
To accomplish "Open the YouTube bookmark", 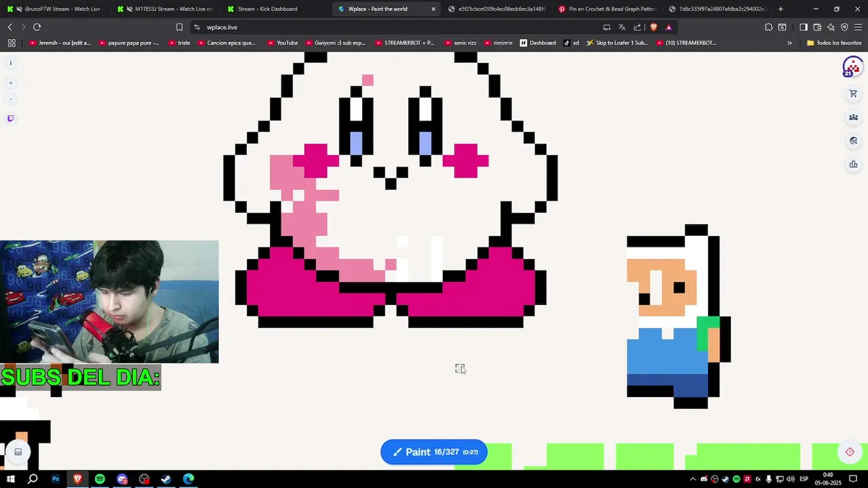I will (x=283, y=43).
